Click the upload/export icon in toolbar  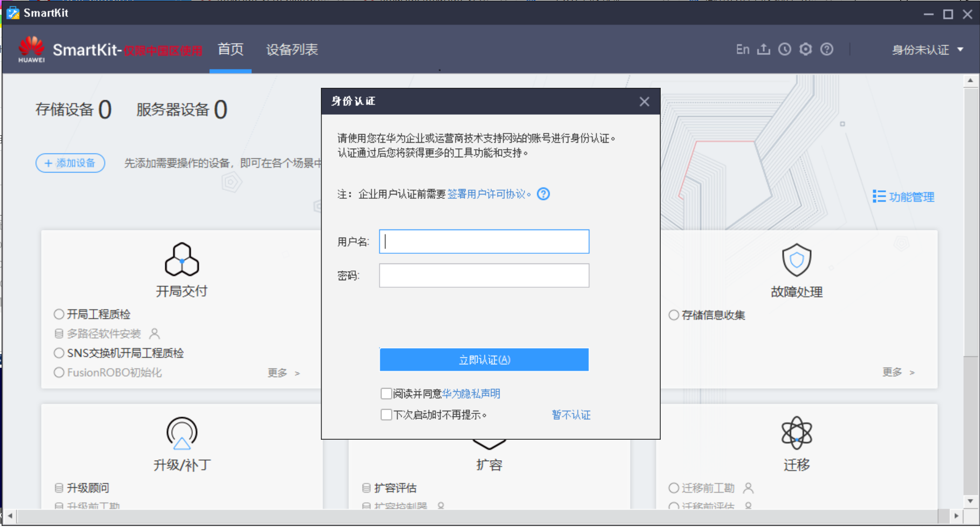[x=764, y=49]
